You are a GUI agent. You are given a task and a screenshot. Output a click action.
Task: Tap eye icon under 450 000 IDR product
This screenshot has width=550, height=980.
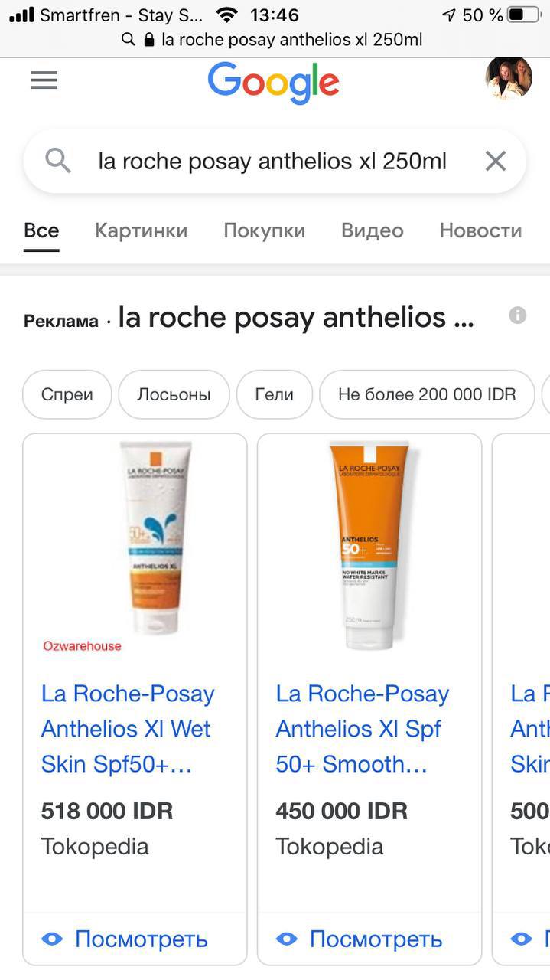(287, 939)
